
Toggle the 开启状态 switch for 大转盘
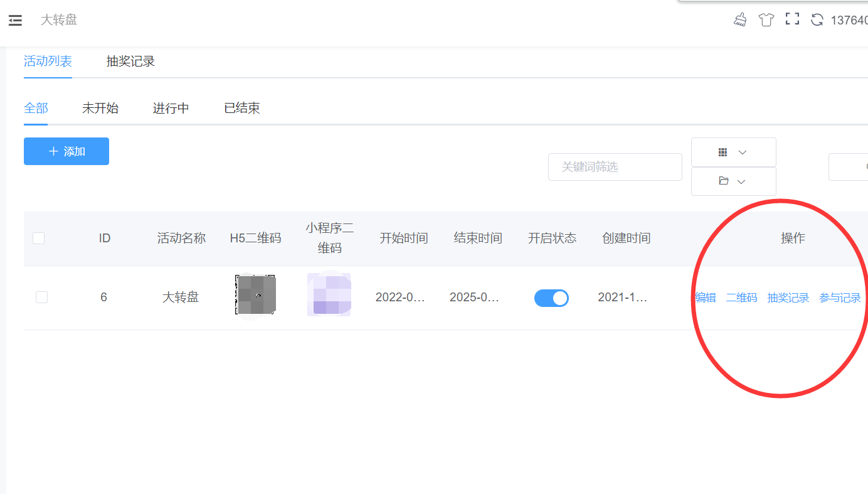[x=551, y=298]
